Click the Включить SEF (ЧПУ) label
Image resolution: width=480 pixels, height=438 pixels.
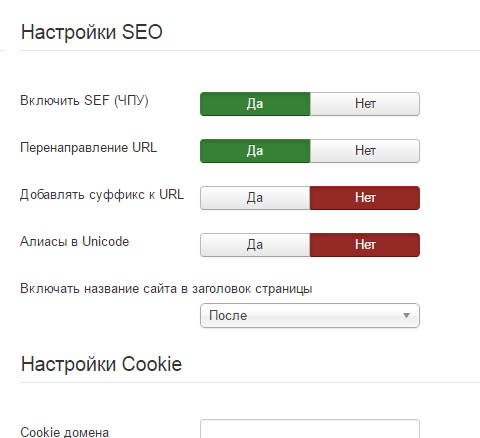[84, 100]
